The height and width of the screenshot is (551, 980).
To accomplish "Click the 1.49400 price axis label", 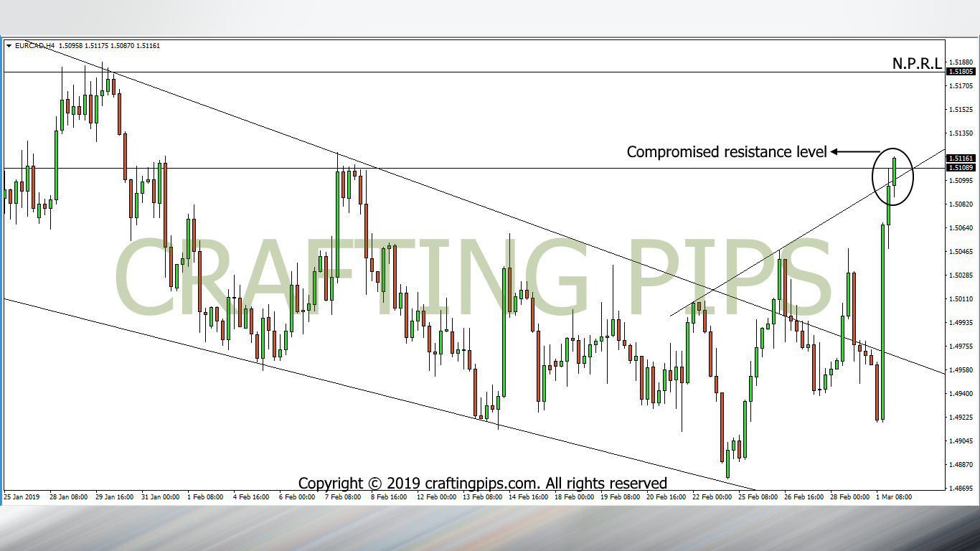I will (x=961, y=393).
